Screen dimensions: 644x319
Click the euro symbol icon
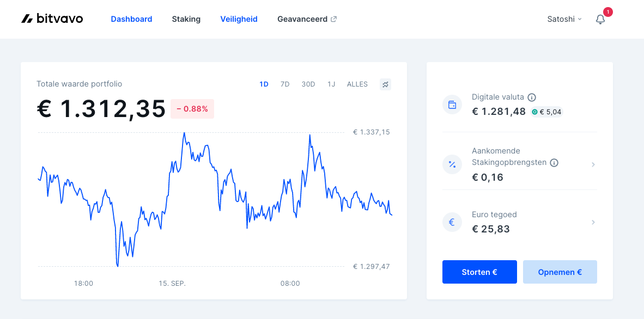(452, 222)
